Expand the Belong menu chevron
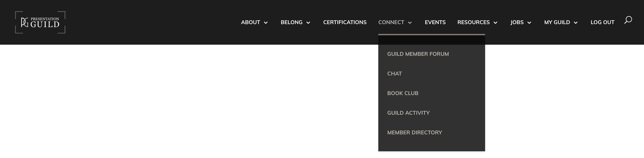 pyautogui.click(x=308, y=23)
